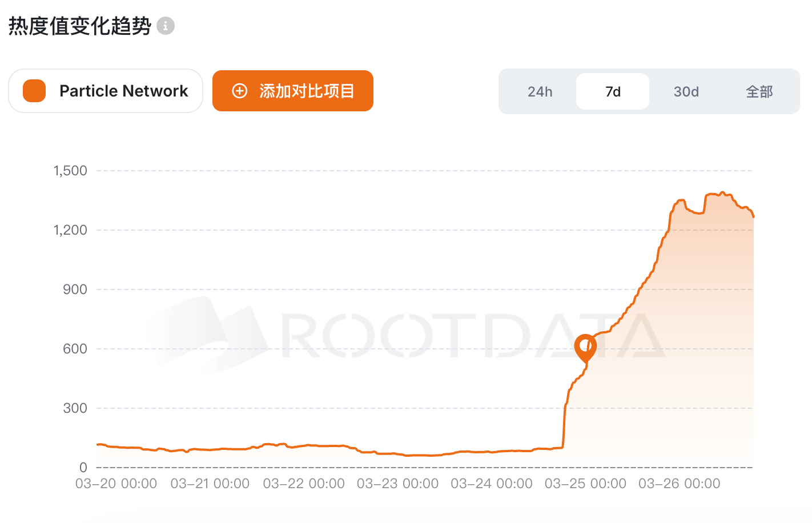Viewport: 812px width, 523px height.
Task: Show the 全部 time range
Action: click(759, 91)
